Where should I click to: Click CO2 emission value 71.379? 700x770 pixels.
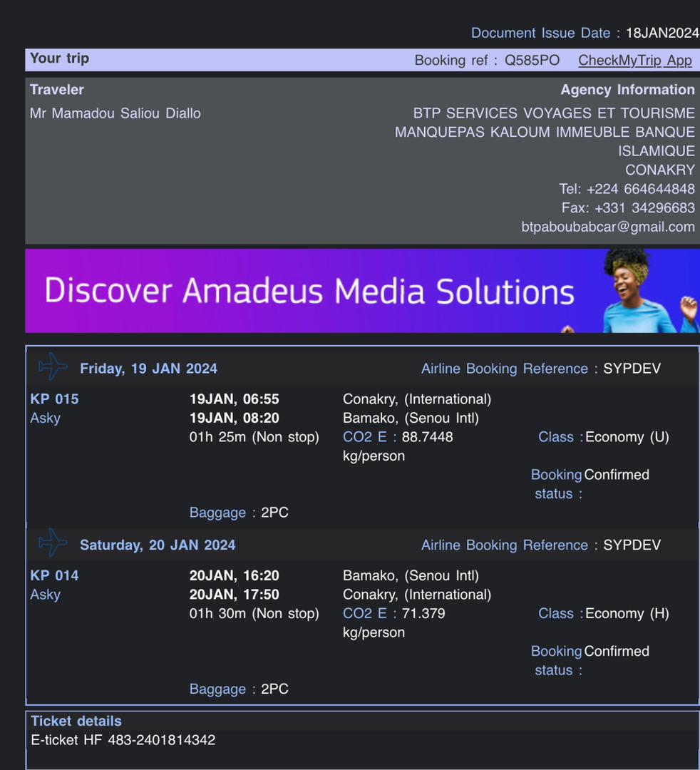(423, 614)
